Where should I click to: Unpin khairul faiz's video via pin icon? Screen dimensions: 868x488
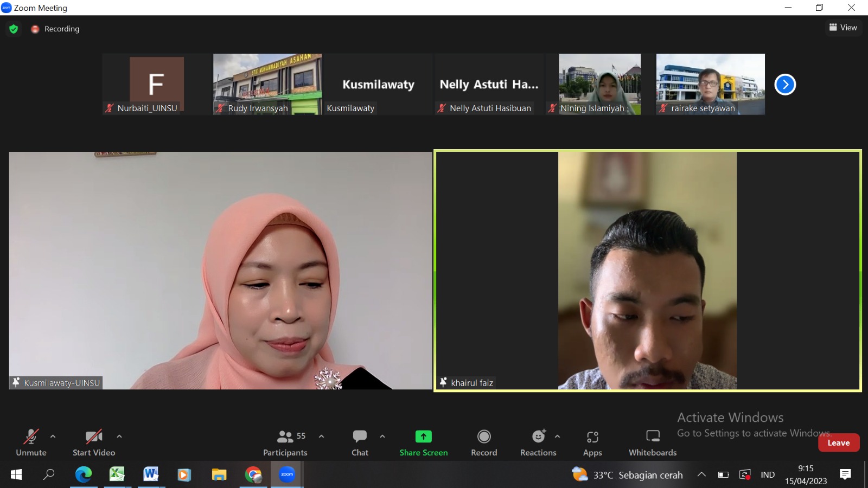pos(443,382)
